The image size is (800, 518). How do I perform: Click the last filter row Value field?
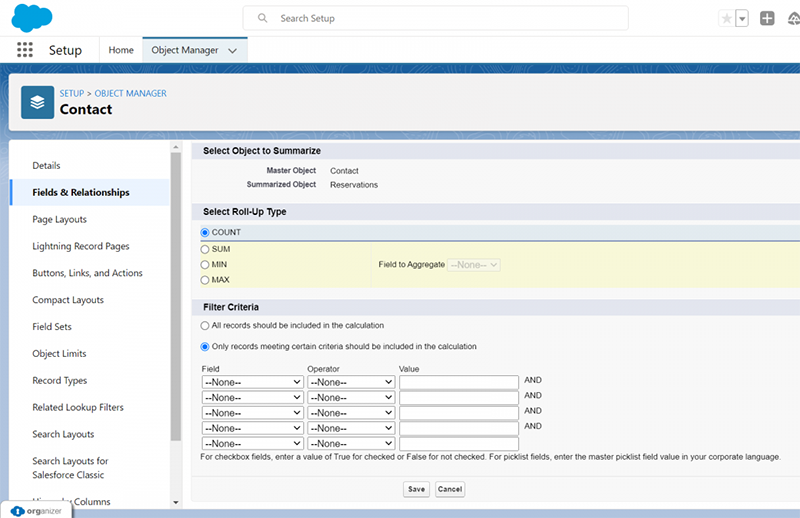click(459, 443)
